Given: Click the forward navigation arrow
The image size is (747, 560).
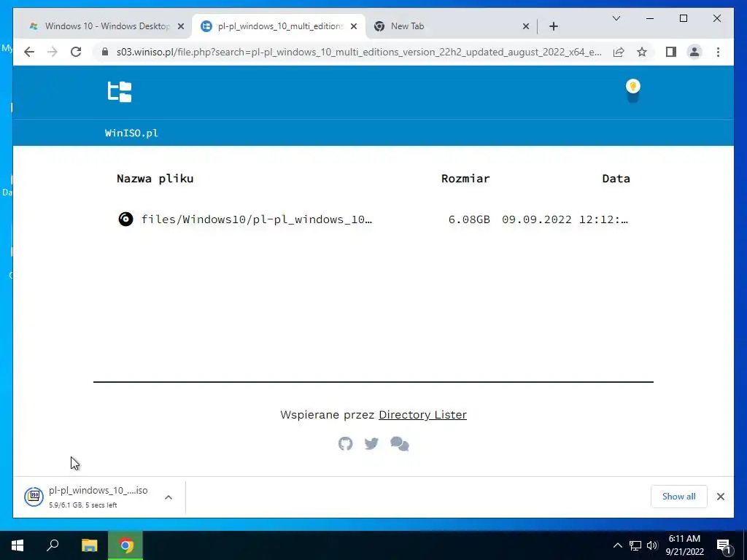Looking at the screenshot, I should point(53,52).
